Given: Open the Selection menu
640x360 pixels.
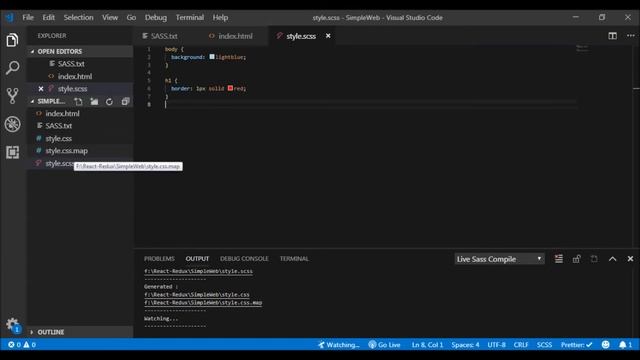Looking at the screenshot, I should [x=78, y=18].
